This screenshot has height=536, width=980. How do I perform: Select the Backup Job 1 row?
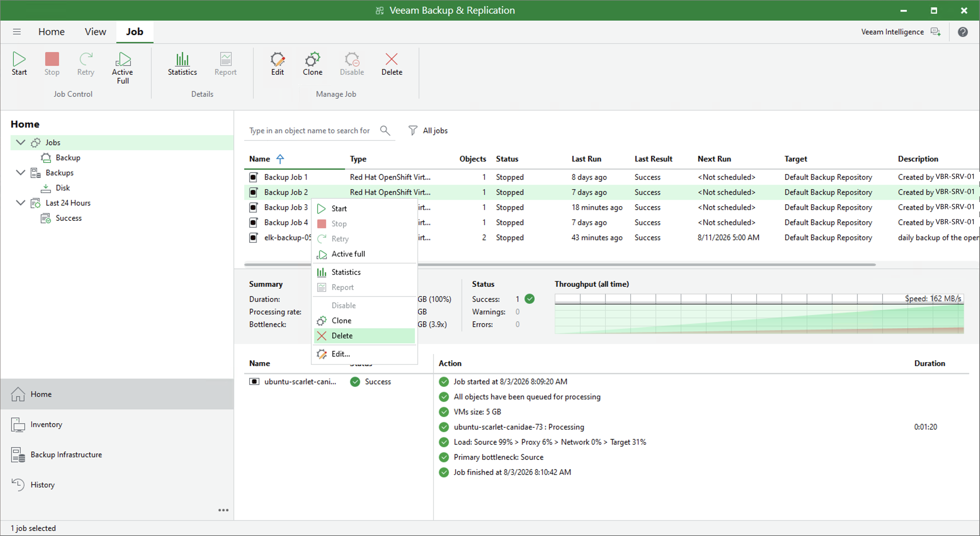[611, 177]
